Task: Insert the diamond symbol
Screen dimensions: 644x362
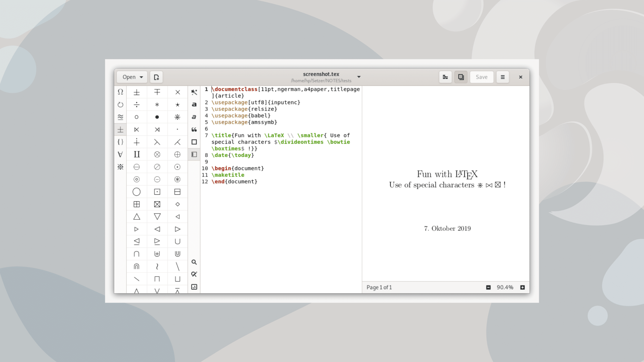Action: point(178,204)
